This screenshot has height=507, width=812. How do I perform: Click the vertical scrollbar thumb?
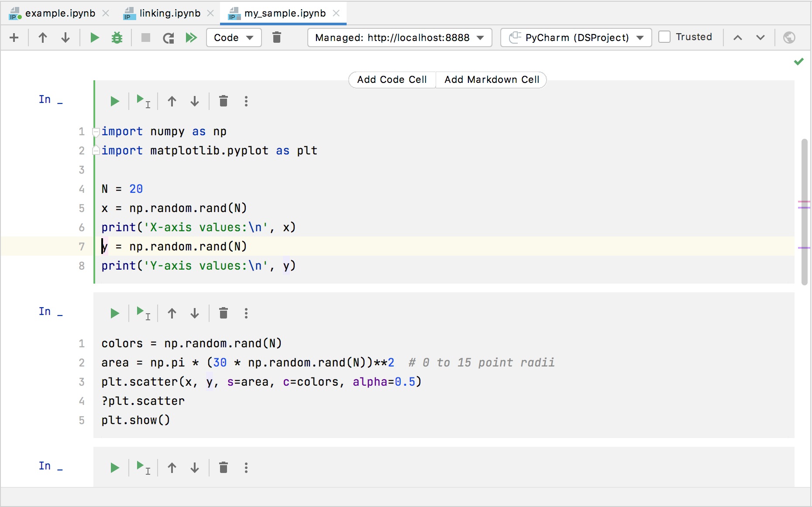(805, 212)
